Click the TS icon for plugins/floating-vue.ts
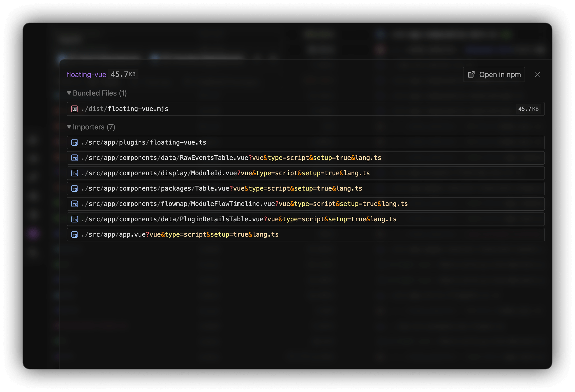575x392 pixels. click(74, 143)
